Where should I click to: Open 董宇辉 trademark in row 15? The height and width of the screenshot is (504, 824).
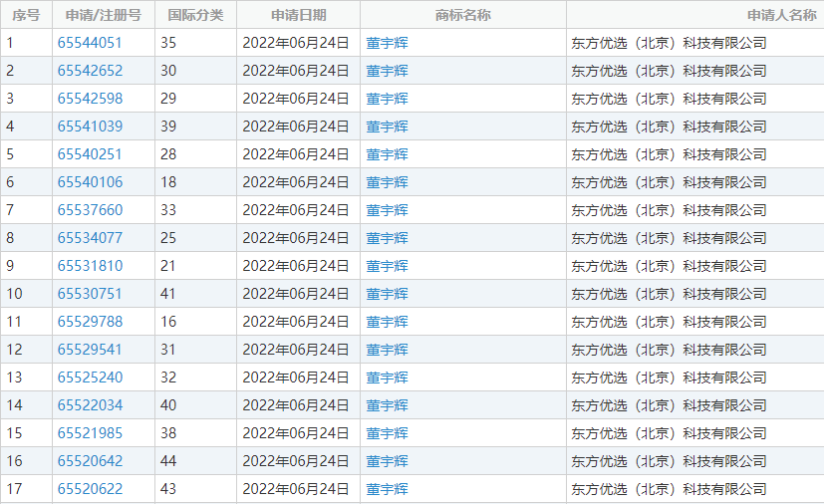[388, 432]
